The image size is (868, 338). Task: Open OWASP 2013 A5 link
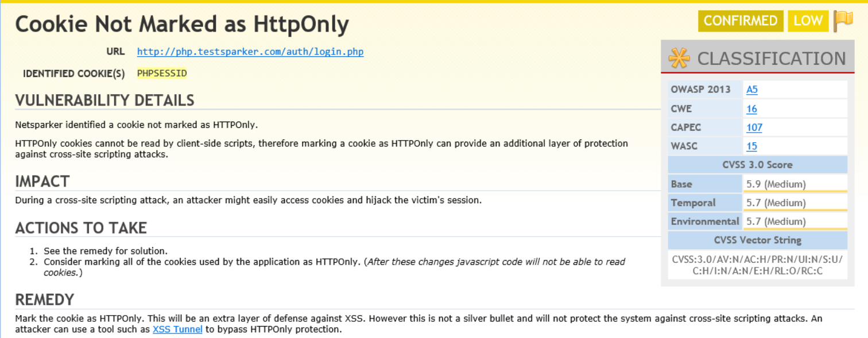751,90
